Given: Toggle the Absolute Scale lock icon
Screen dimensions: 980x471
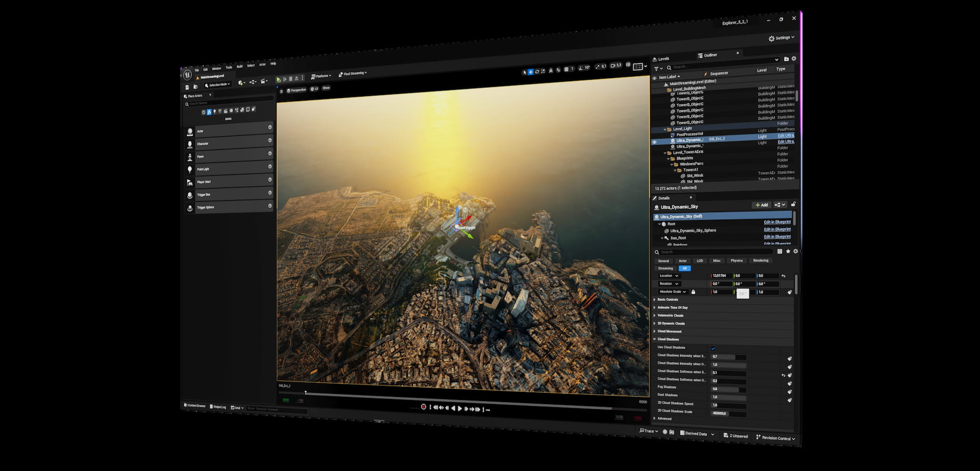Looking at the screenshot, I should [x=693, y=292].
